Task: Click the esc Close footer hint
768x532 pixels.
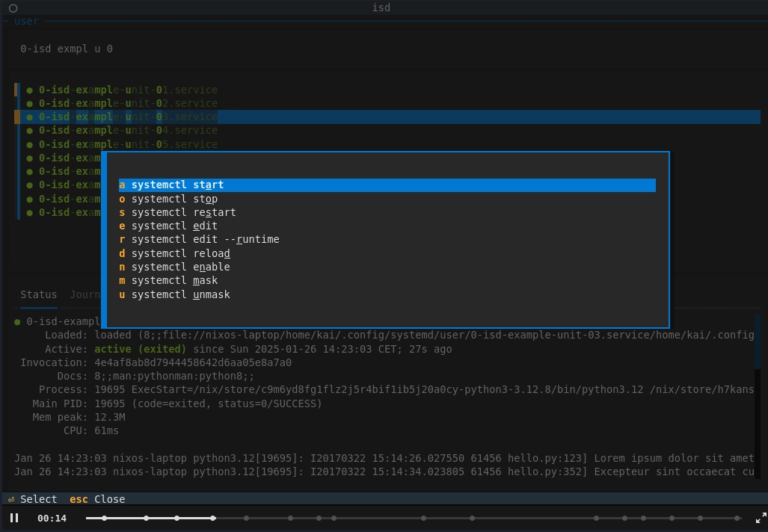Action: point(97,499)
